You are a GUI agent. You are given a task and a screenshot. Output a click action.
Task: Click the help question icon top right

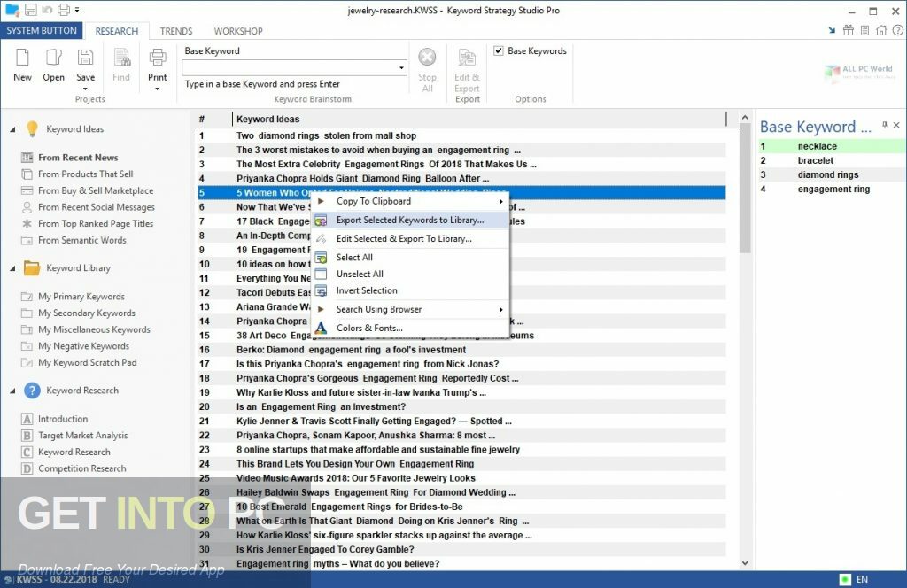tap(898, 31)
